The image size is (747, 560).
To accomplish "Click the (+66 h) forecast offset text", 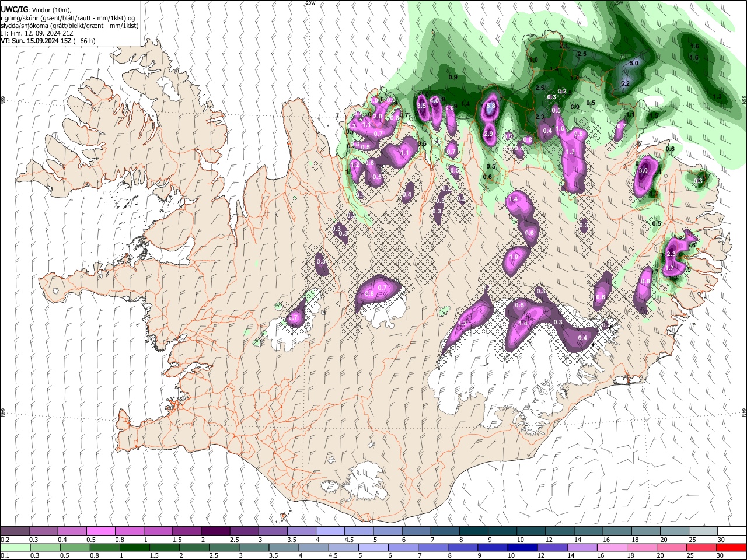I will pyautogui.click(x=85, y=41).
